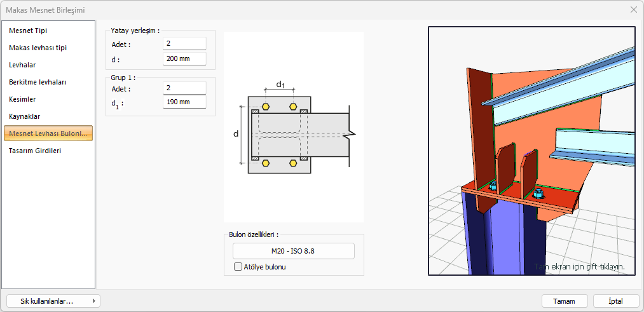The height and width of the screenshot is (312, 644).
Task: Expand the Sık kullanılanlar dropdown
Action: click(x=53, y=301)
